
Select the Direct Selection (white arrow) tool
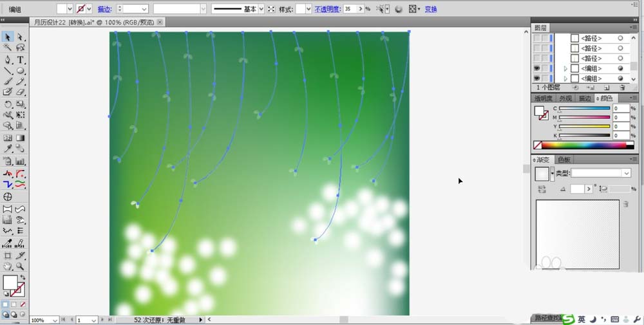click(21, 37)
